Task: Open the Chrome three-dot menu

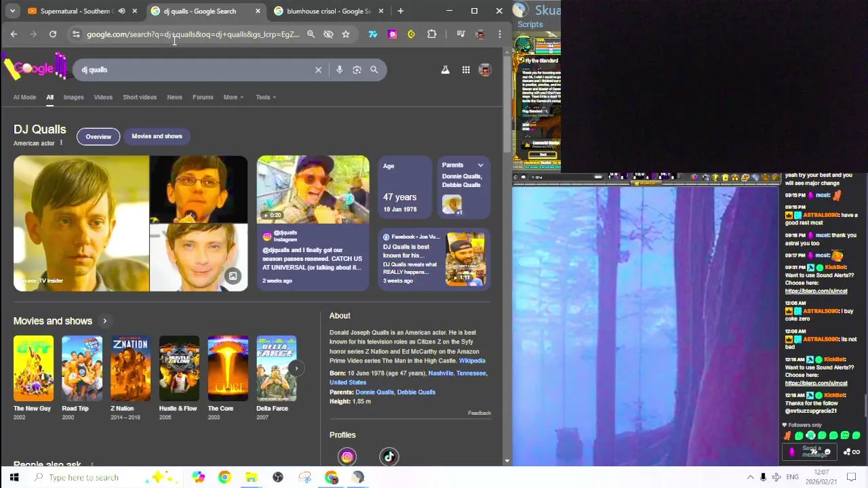Action: click(x=500, y=34)
